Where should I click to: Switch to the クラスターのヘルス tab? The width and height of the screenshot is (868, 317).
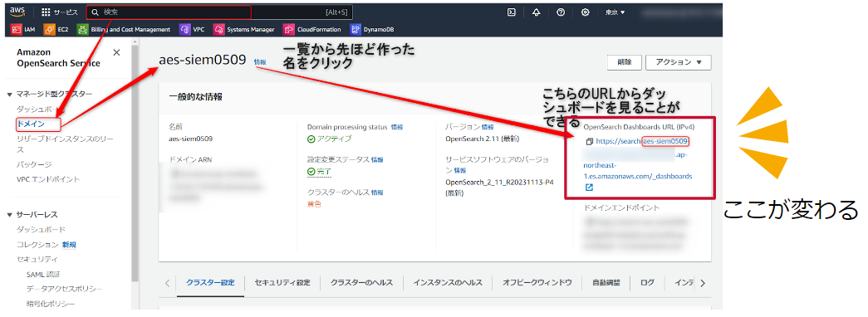click(x=361, y=283)
